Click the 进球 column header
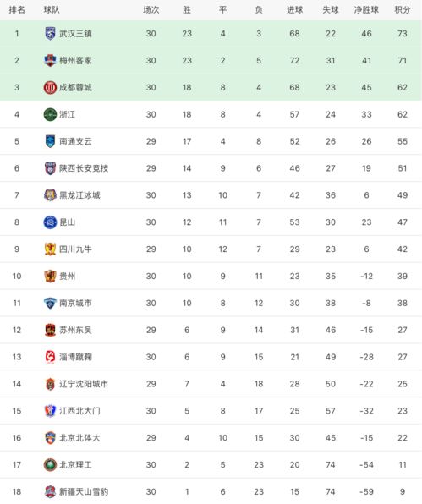 pyautogui.click(x=295, y=10)
